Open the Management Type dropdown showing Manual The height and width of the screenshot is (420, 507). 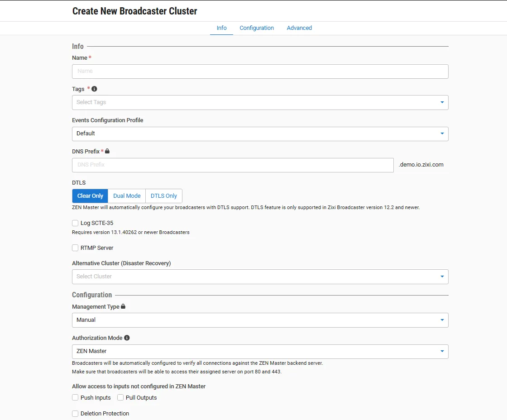260,320
